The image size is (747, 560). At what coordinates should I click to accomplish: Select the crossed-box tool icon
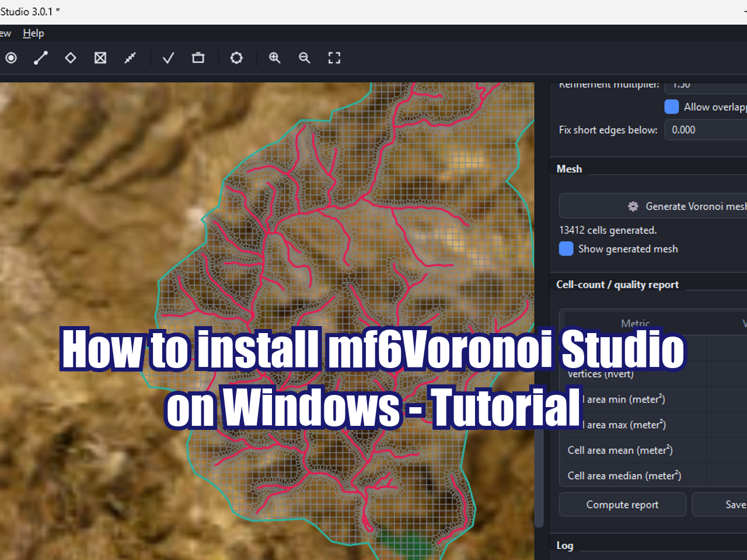pyautogui.click(x=100, y=58)
